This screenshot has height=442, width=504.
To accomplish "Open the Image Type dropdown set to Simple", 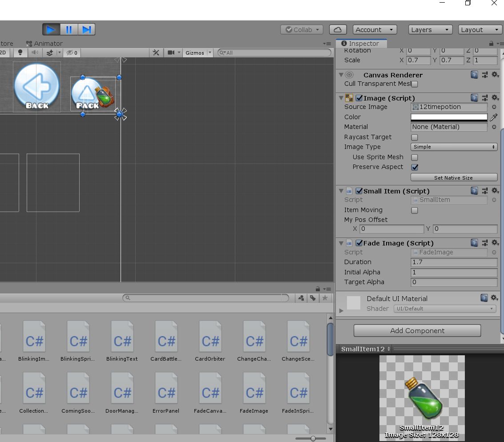I will tap(453, 147).
